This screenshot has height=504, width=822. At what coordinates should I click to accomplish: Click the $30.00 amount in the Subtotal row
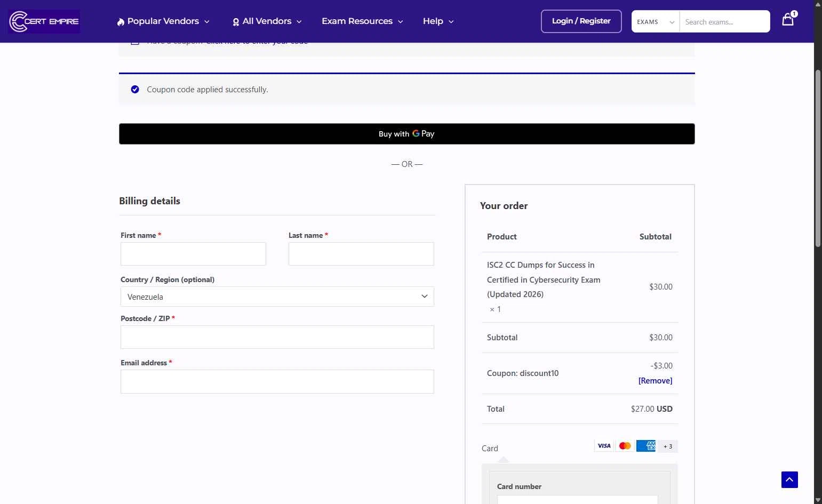tap(661, 338)
